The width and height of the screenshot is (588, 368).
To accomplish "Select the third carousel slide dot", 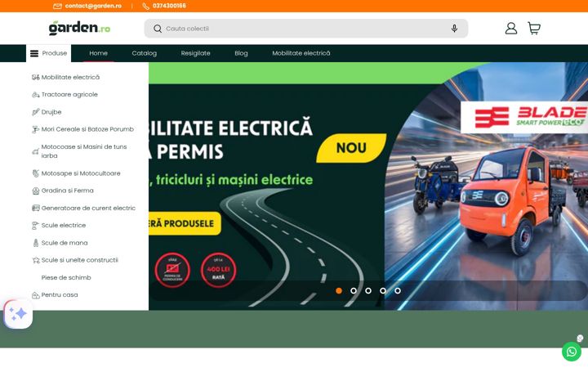I will coord(368,290).
